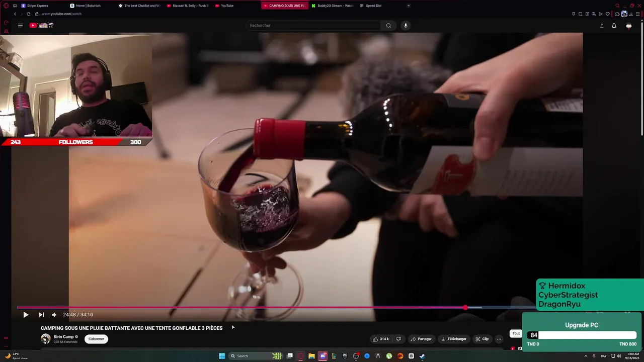Like the video showing 314 k
Screen dimensions: 644x362
381,339
